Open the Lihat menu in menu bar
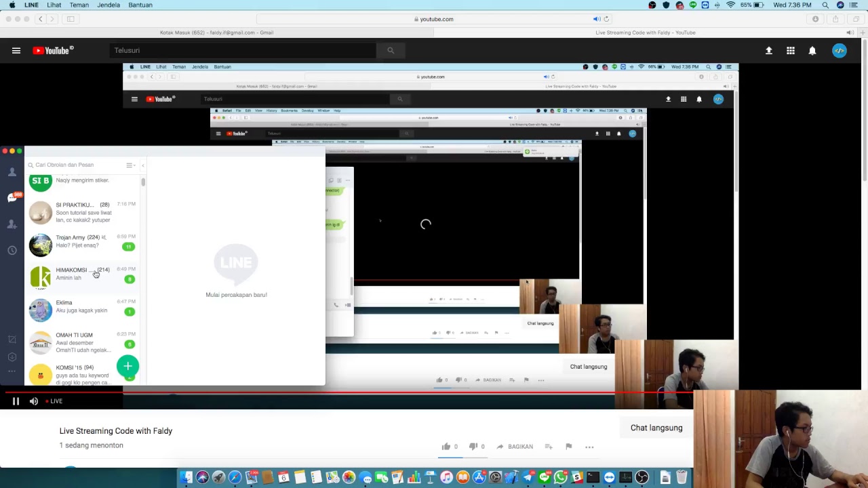 tap(54, 5)
